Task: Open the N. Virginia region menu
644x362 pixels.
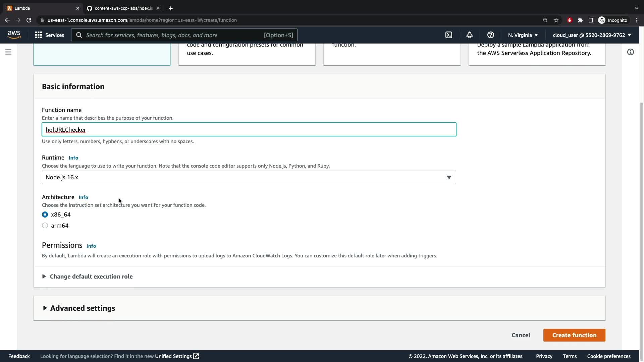Action: click(523, 35)
